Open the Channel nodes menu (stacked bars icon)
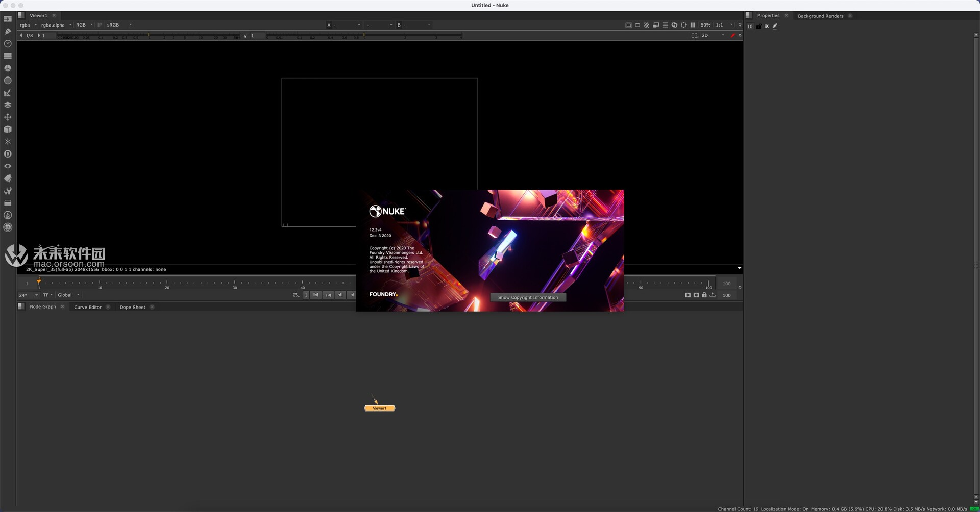Image resolution: width=980 pixels, height=512 pixels. [8, 56]
